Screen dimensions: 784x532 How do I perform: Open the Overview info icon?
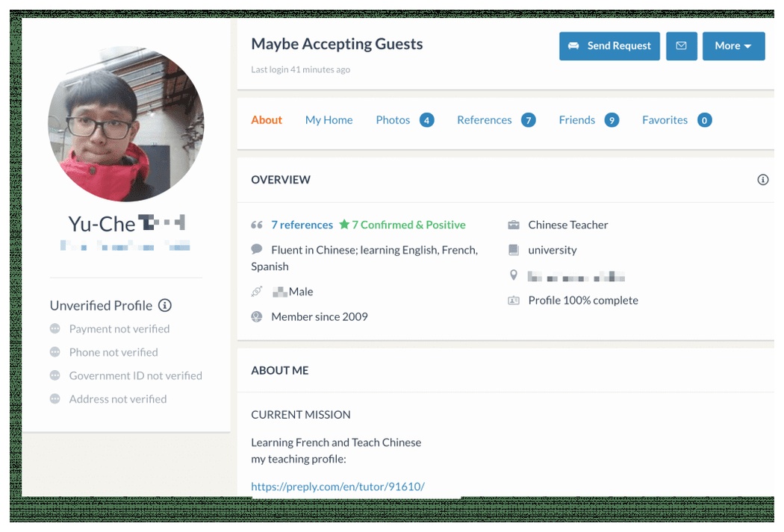coord(762,180)
